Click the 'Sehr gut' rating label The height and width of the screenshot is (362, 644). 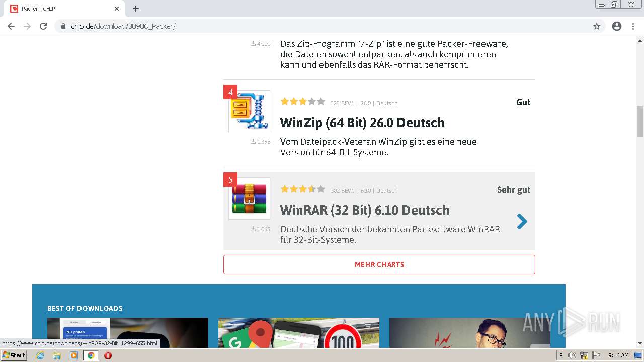coord(514,190)
